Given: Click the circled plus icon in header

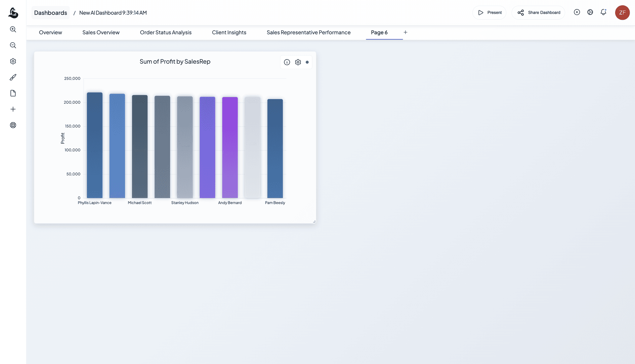Looking at the screenshot, I should pos(577,12).
